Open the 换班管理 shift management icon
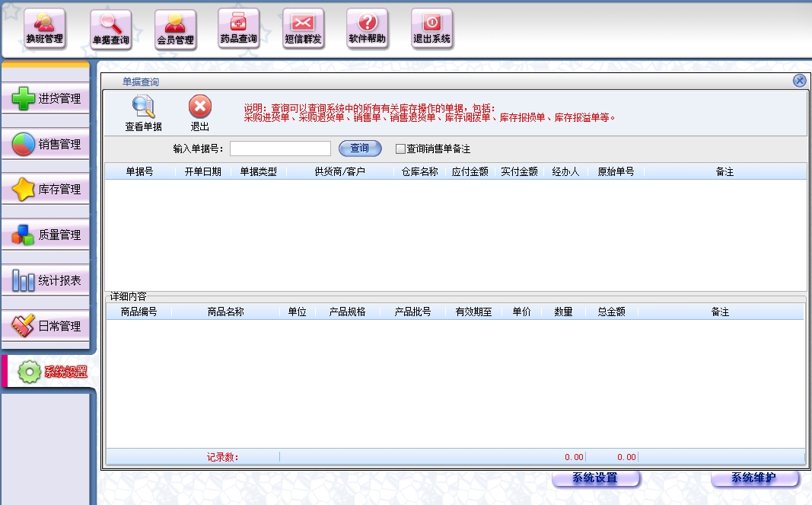Viewport: 812px width, 505px height. coord(44,29)
